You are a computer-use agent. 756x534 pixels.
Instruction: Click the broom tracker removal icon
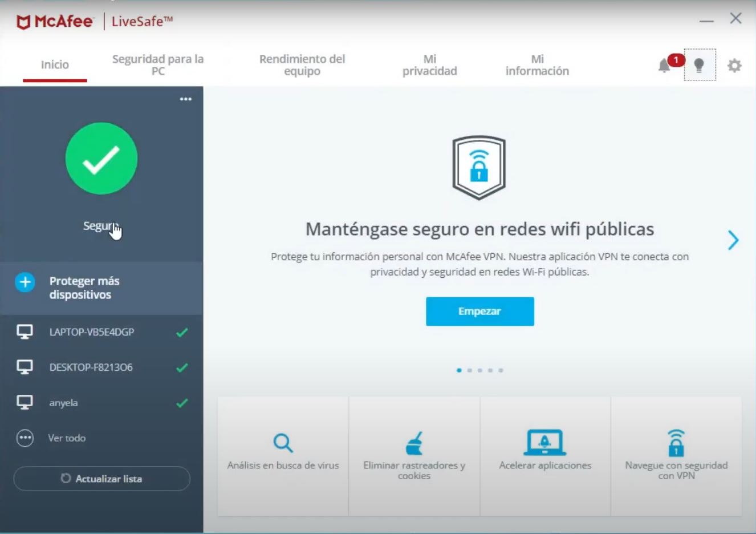[414, 443]
